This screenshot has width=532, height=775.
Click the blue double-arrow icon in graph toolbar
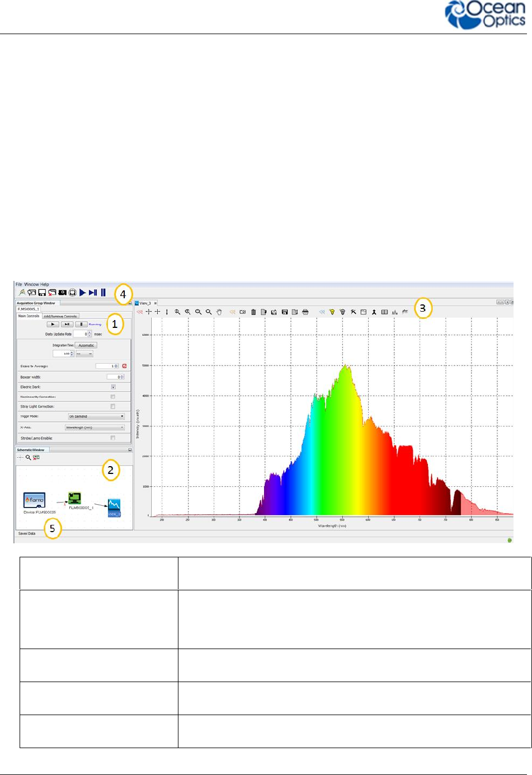click(x=322, y=312)
